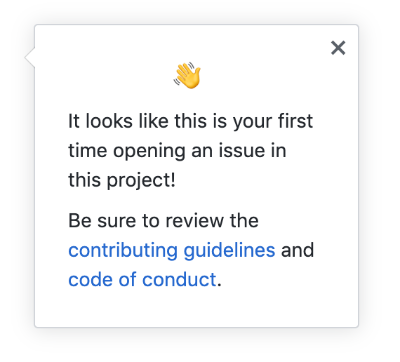This screenshot has height=362, width=400.
Task: Click the 'It looks like this is your first' line
Action: (x=191, y=121)
